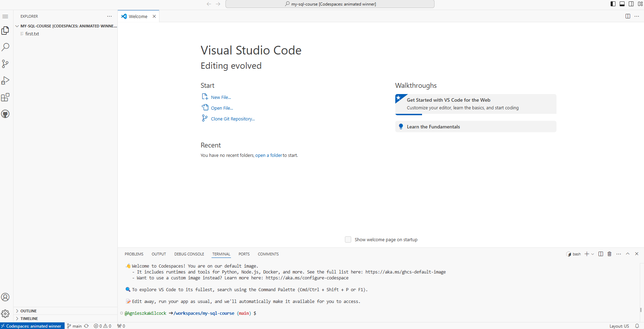The image size is (644, 329).
Task: Click https://aka.ms/ghcs-default-image link in terminal
Action: (x=405, y=272)
